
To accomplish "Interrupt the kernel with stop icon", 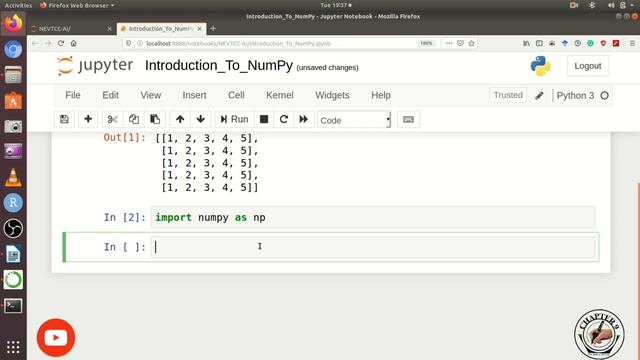I will pyautogui.click(x=264, y=119).
